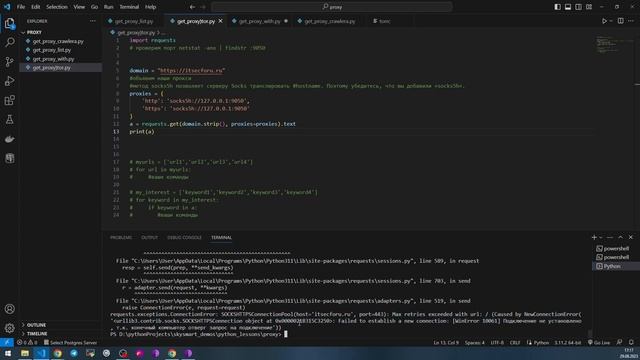The width and height of the screenshot is (640, 360).
Task: Select the 3.11.2 64-bit Python interpreter
Action: [x=567, y=342]
